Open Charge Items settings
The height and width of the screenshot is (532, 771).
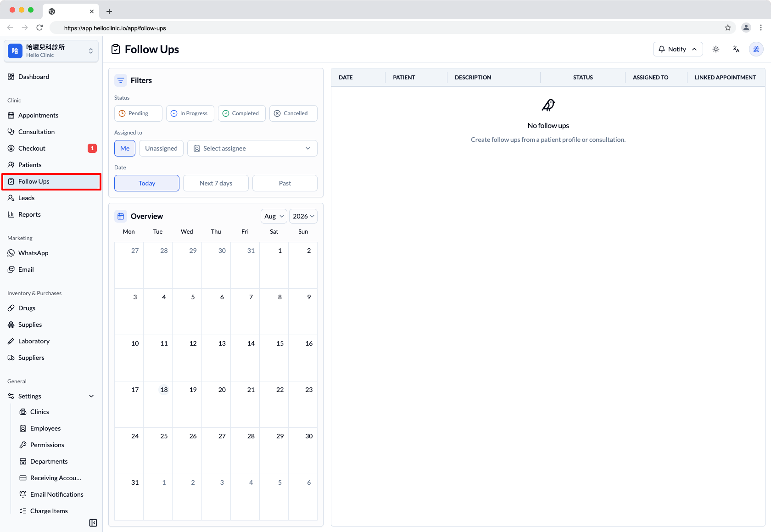click(57, 511)
